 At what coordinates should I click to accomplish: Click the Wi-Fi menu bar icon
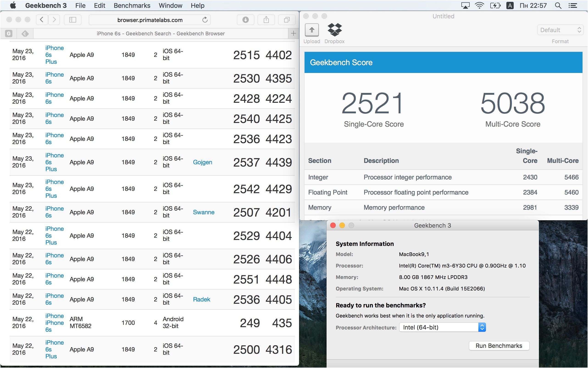(x=480, y=5)
